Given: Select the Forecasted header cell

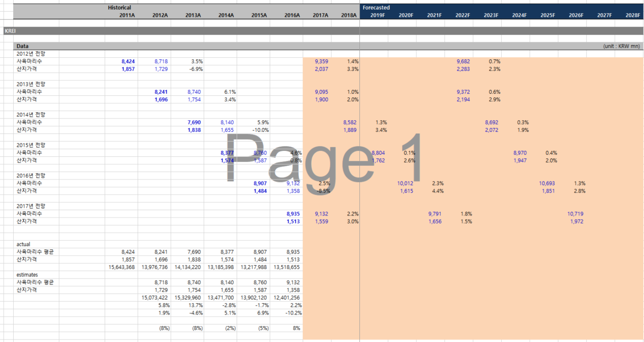Looking at the screenshot, I should tap(376, 8).
